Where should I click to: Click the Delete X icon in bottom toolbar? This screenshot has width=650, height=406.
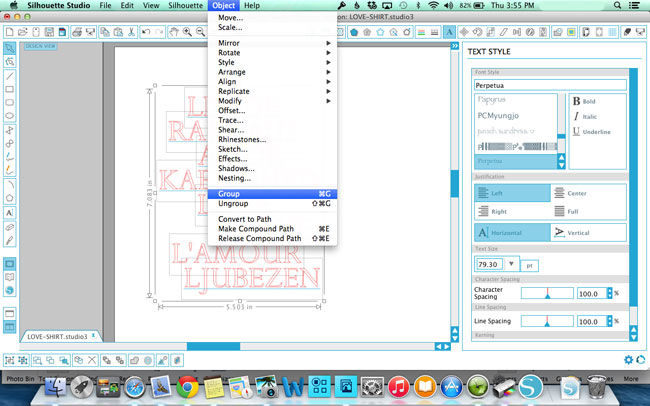pos(92,360)
